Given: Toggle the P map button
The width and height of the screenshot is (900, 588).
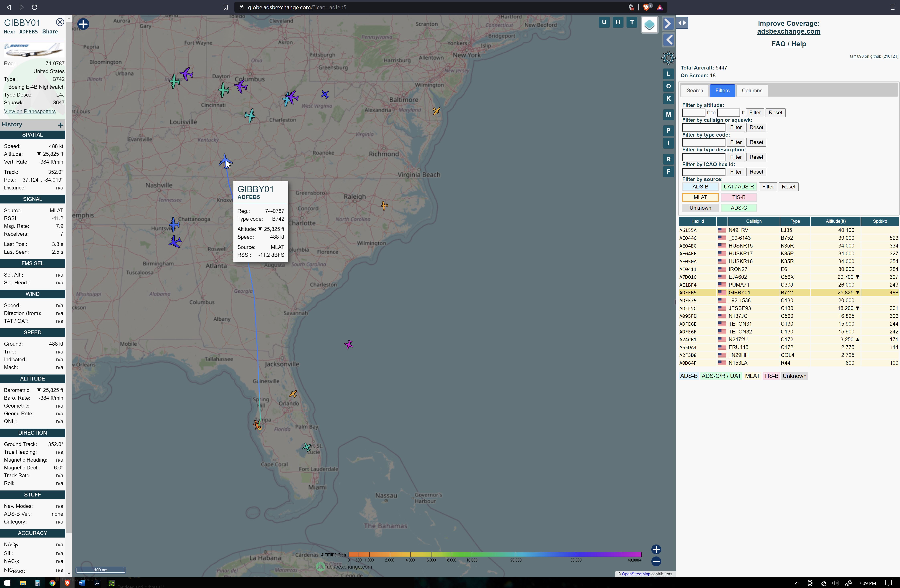Looking at the screenshot, I should 668,131.
